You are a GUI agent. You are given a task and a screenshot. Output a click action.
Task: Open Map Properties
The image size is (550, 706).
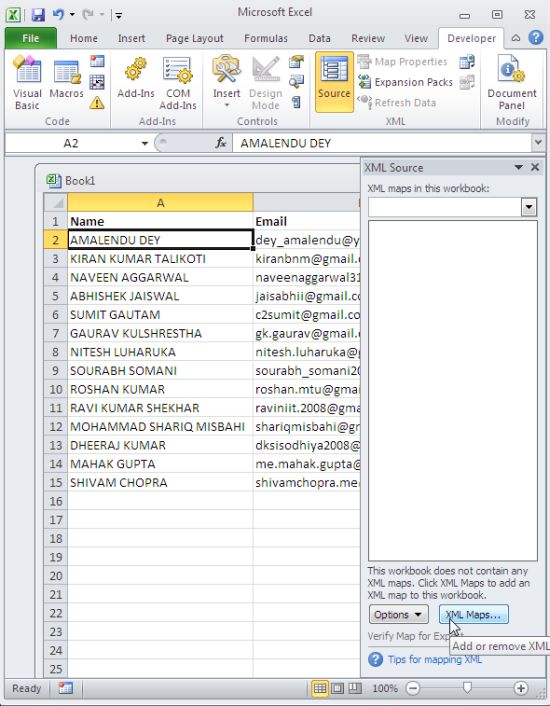coord(402,61)
